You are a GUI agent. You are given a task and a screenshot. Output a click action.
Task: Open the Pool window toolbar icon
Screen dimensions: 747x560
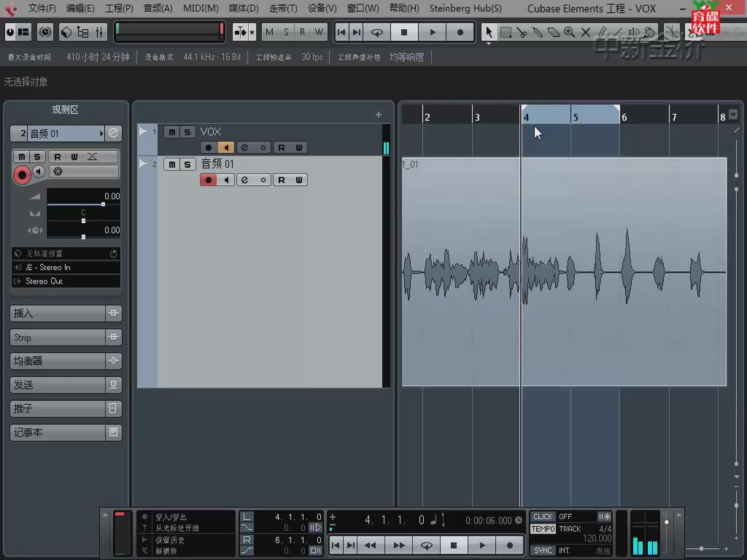click(66, 32)
